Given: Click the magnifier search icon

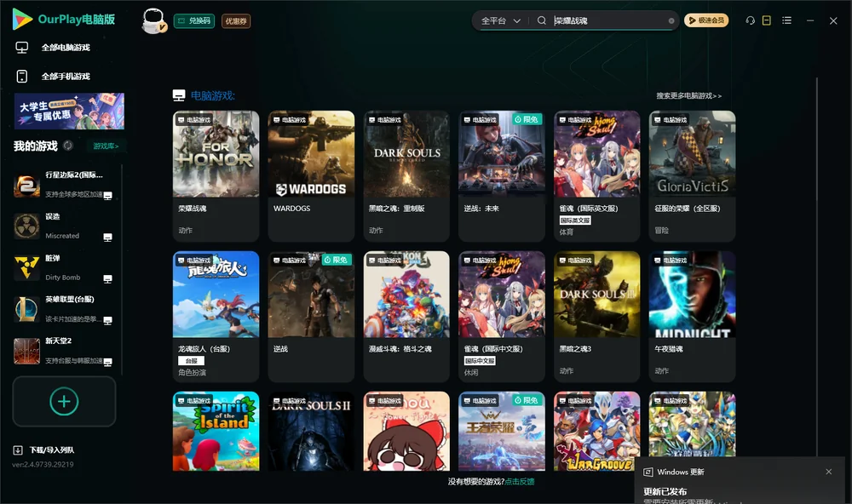Looking at the screenshot, I should (x=542, y=20).
